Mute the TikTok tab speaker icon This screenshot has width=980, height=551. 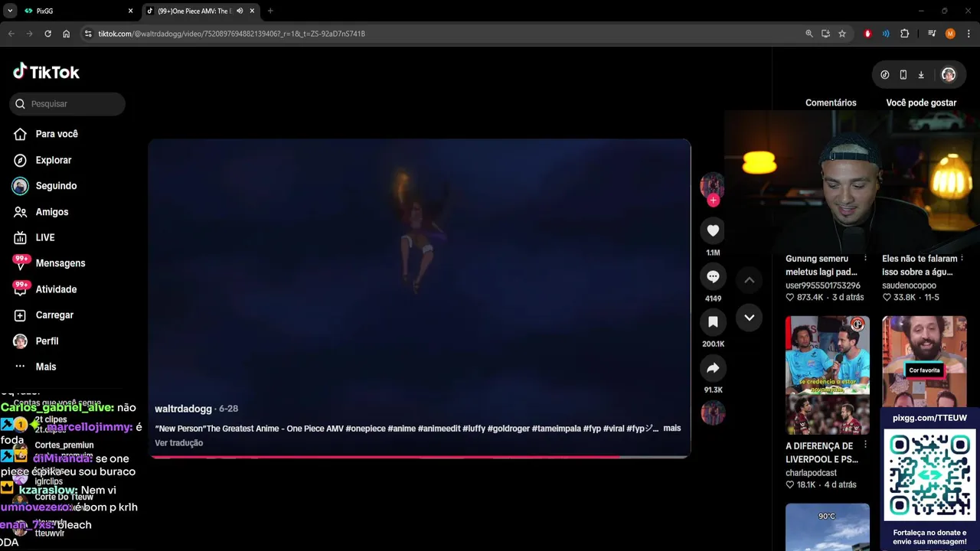240,11
